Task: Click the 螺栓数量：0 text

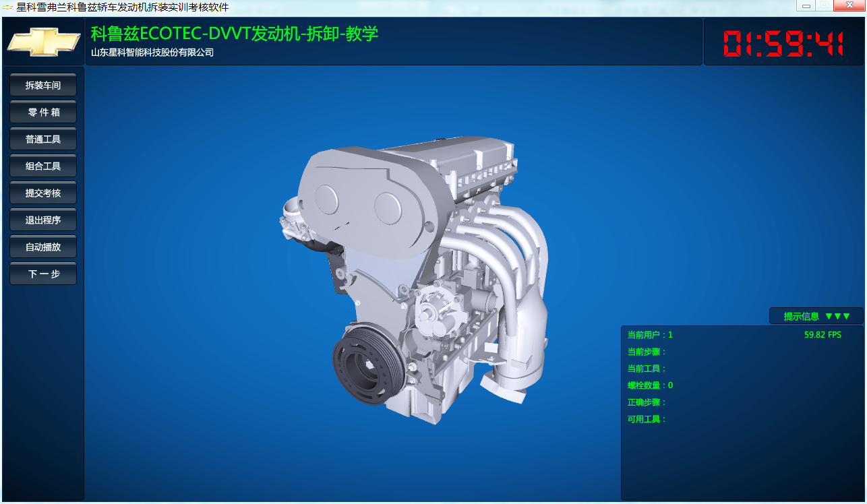Action: pyautogui.click(x=650, y=385)
